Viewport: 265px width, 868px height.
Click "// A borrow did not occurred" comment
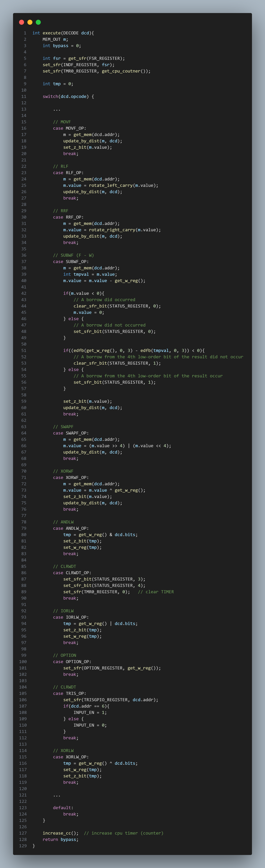coord(109,325)
